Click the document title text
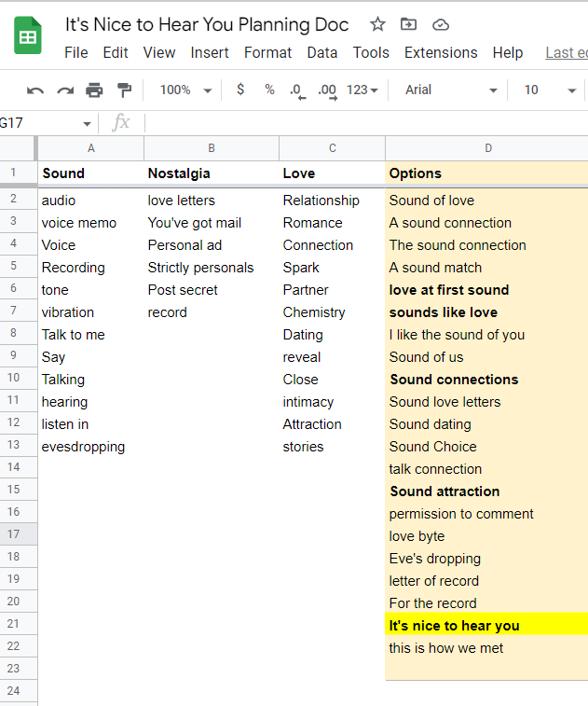Viewport: 588px width, 706px height. tap(207, 24)
